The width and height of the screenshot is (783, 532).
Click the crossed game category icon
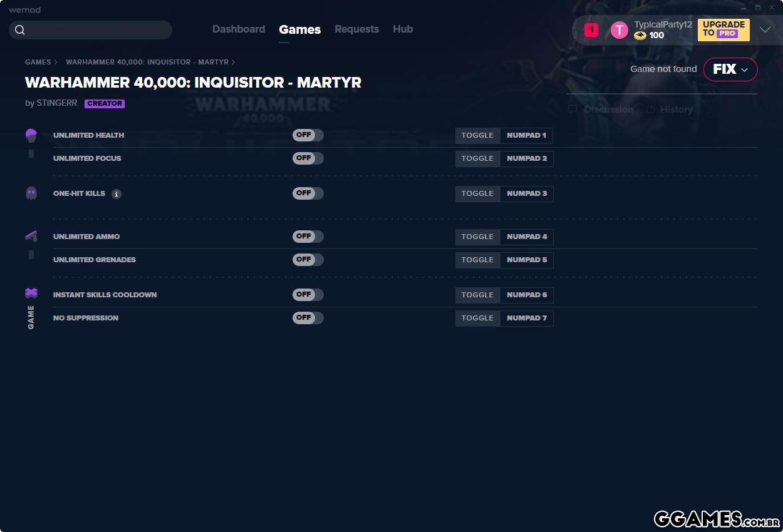click(31, 293)
